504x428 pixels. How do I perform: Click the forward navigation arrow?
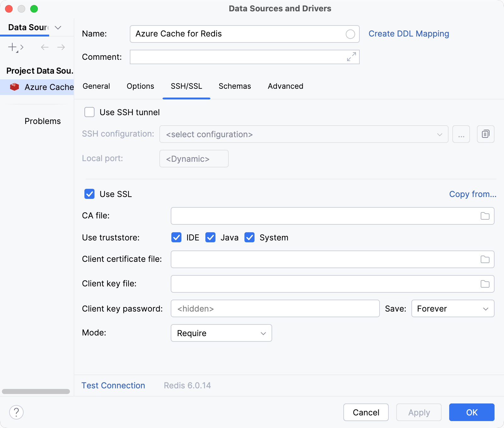click(x=61, y=47)
